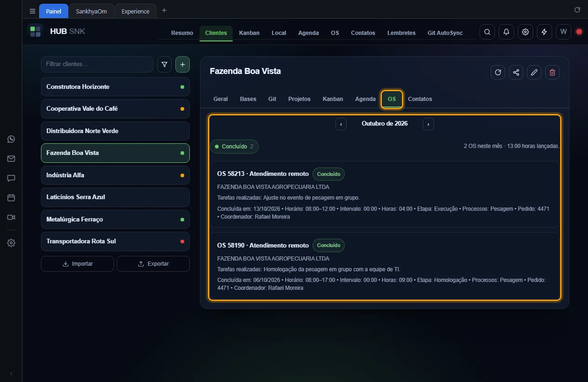Open the W user avatar button
The height and width of the screenshot is (382, 588).
563,32
